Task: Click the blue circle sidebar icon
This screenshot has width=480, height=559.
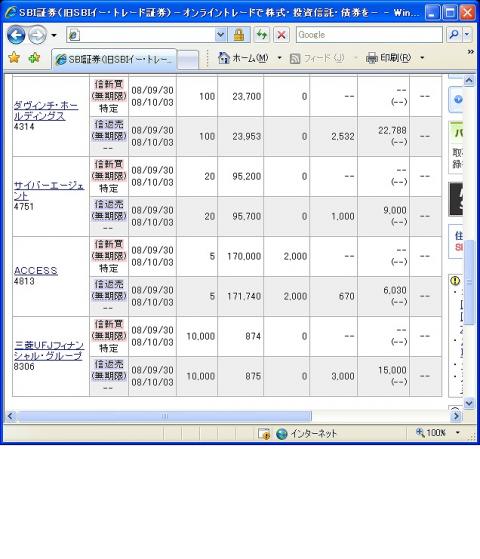Action: (458, 99)
